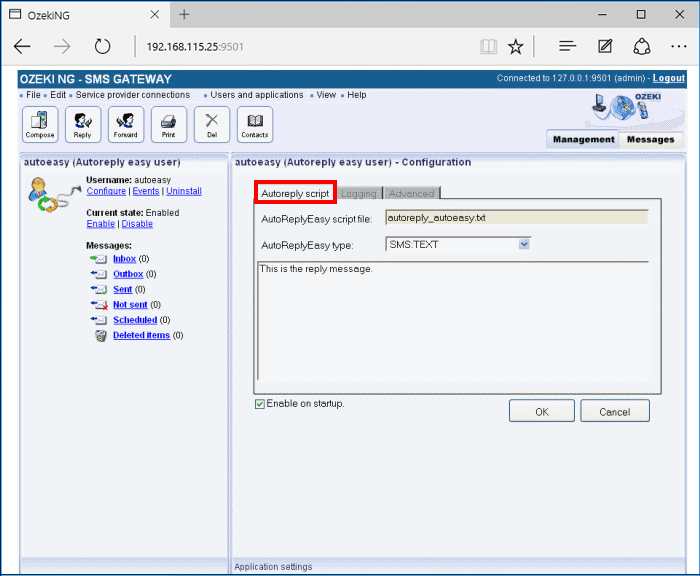Add page to favorites star
The width and height of the screenshot is (700, 576).
pyautogui.click(x=516, y=46)
